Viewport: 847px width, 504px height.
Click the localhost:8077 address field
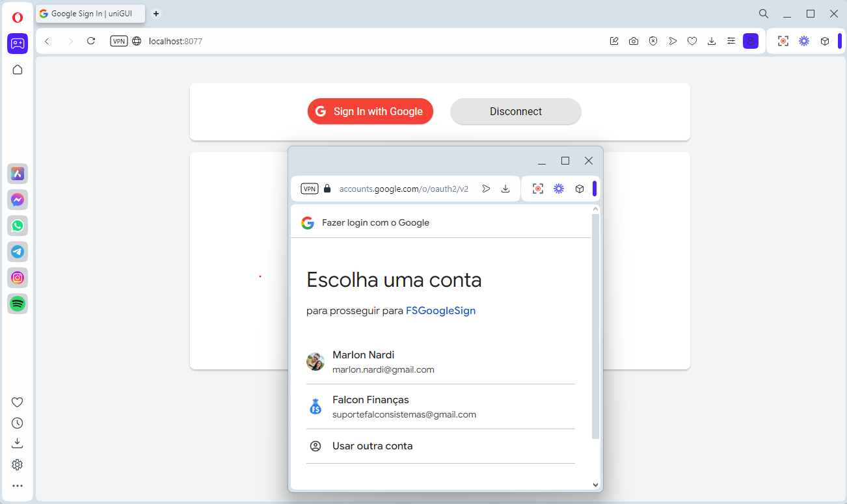point(176,41)
